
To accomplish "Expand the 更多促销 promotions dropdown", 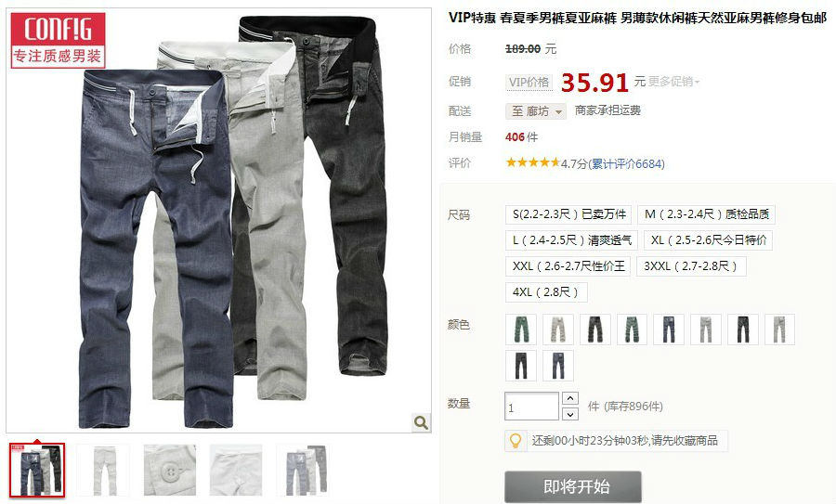I will pos(674,82).
